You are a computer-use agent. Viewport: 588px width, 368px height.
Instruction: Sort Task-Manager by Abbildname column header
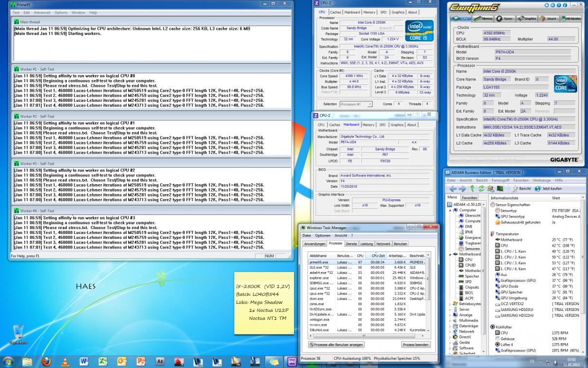pyautogui.click(x=321, y=255)
